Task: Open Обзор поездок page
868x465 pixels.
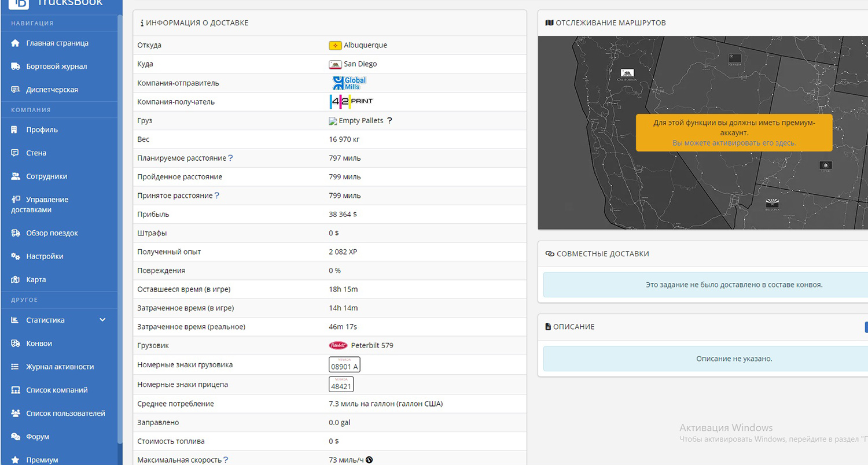Action: tap(52, 233)
